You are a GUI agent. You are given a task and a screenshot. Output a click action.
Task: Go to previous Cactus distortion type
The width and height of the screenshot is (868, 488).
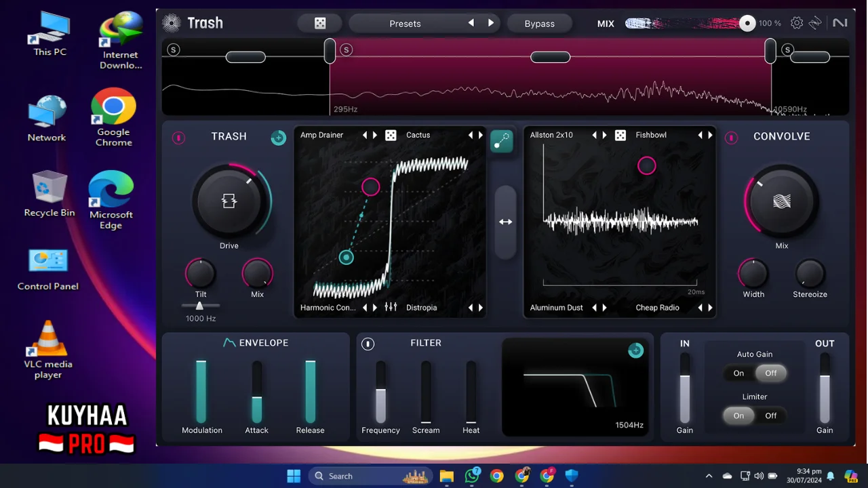click(x=471, y=136)
